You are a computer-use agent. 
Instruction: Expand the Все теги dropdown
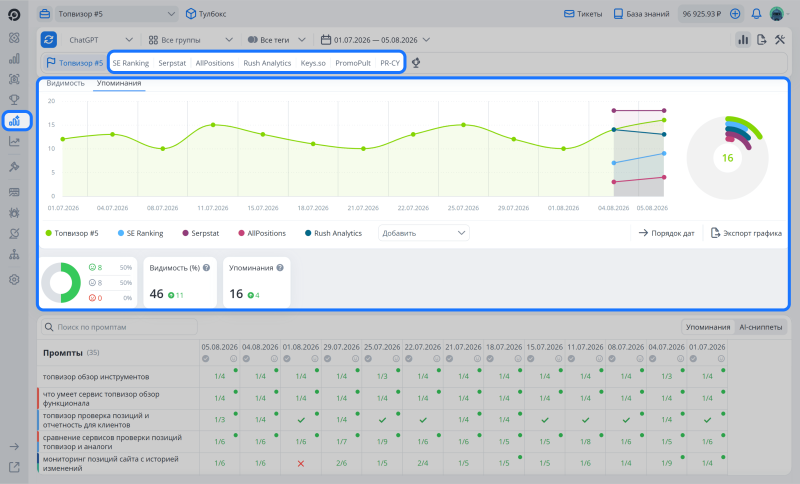tap(277, 40)
